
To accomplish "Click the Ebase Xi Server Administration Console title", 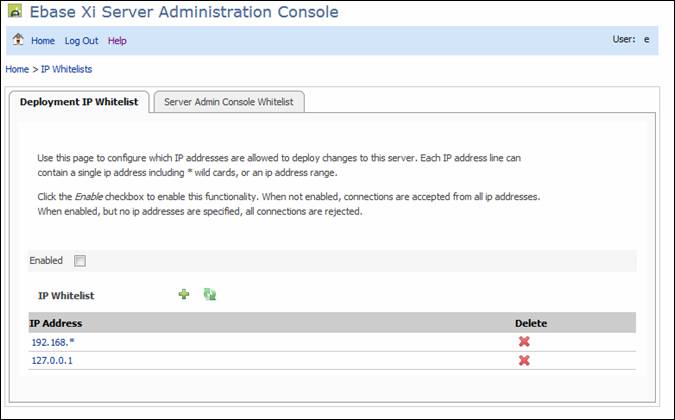I will 184,13.
